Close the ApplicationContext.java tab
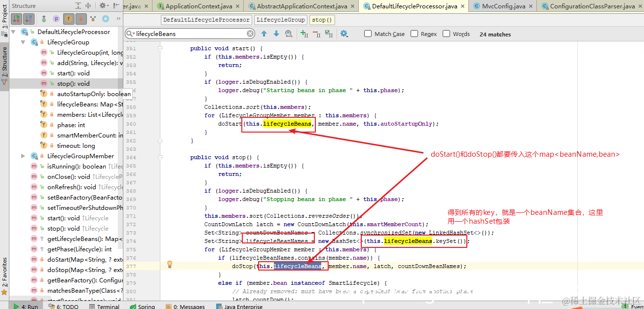The image size is (644, 309). [237, 6]
